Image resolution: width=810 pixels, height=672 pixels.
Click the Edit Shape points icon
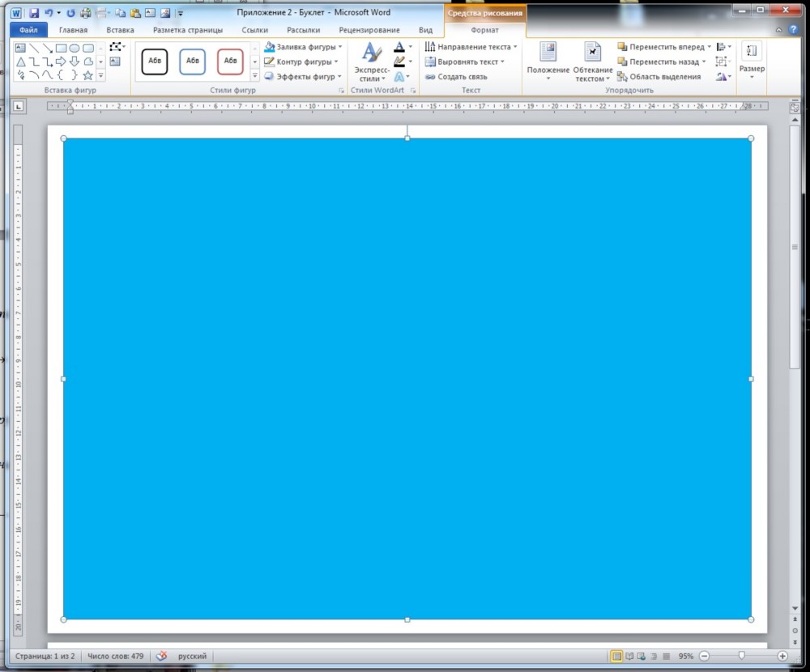[x=116, y=47]
